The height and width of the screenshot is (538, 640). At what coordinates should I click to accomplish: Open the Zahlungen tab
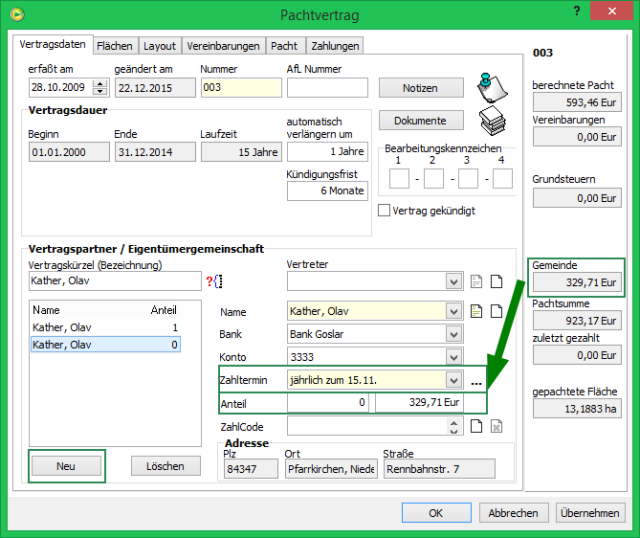pyautogui.click(x=333, y=46)
